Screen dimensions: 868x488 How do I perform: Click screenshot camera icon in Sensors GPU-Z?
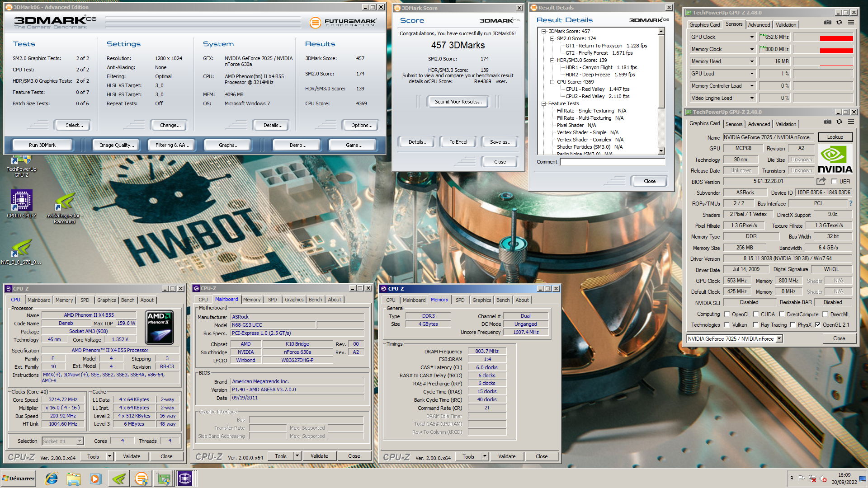click(x=827, y=23)
